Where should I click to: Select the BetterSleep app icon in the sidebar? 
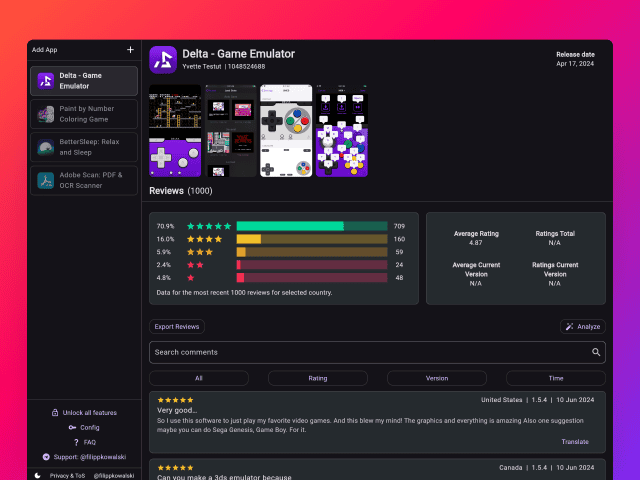45,147
